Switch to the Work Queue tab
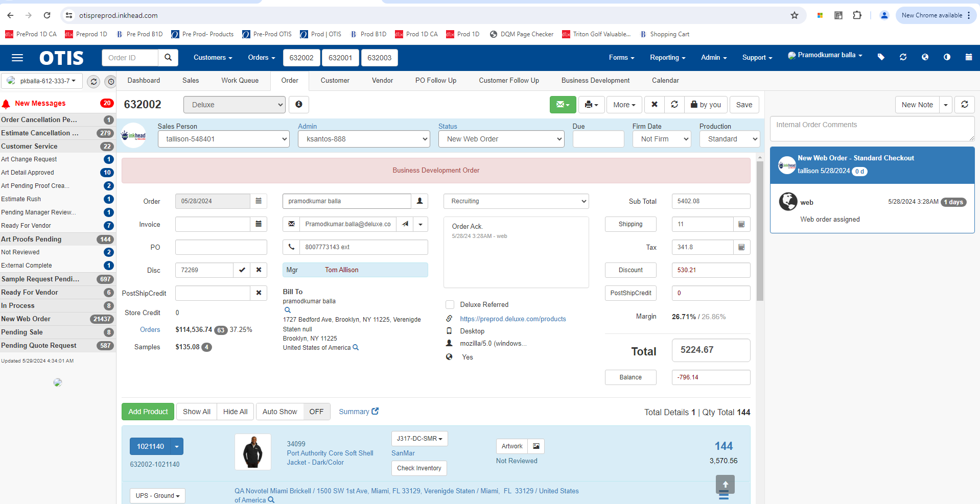 (240, 81)
